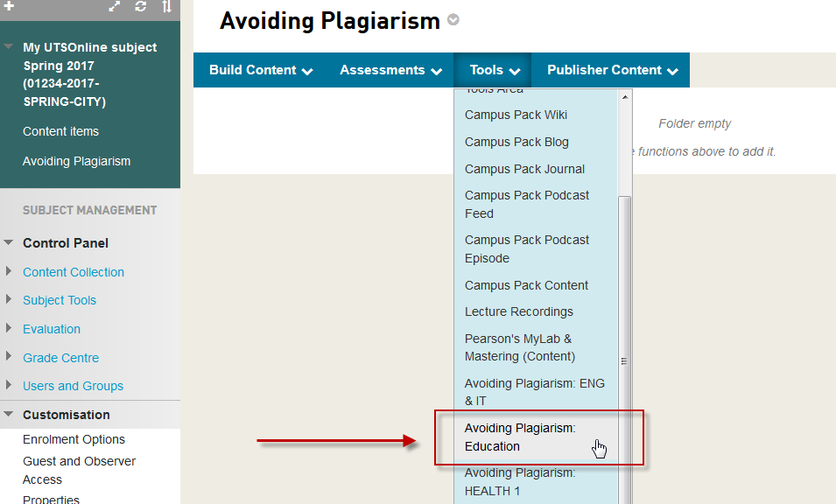Collapse the My UTSOnline subject menu triangle

[9, 47]
